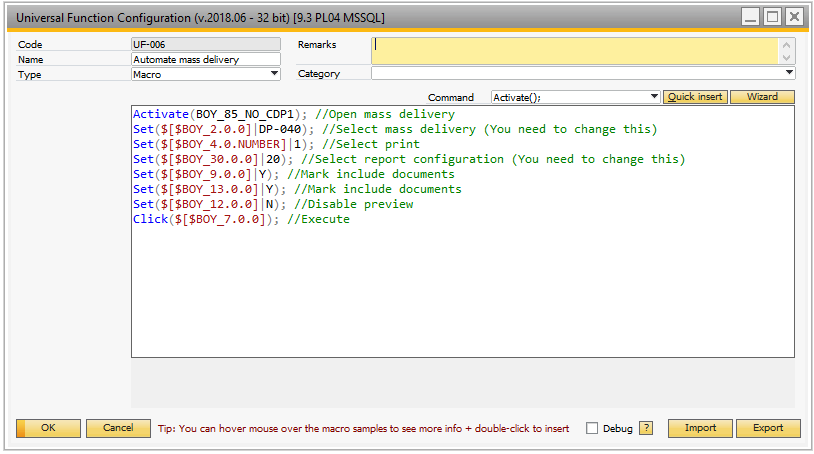814x454 pixels.
Task: Click the Code label
Action: (x=30, y=45)
